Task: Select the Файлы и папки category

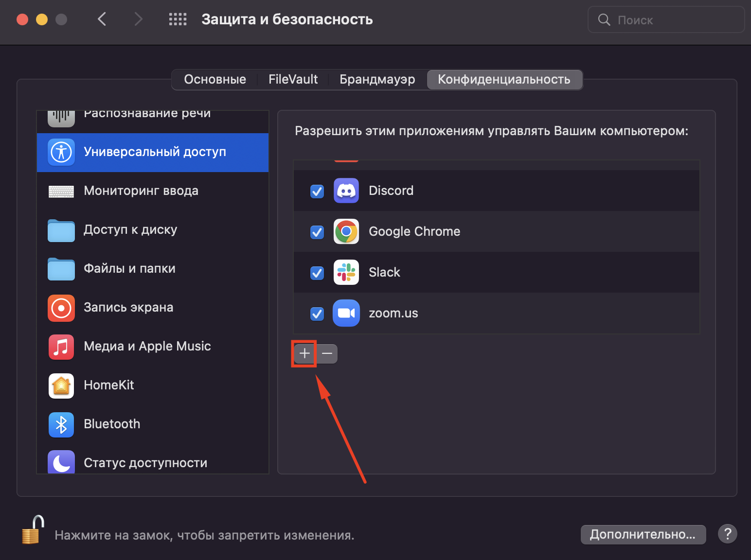Action: click(153, 269)
